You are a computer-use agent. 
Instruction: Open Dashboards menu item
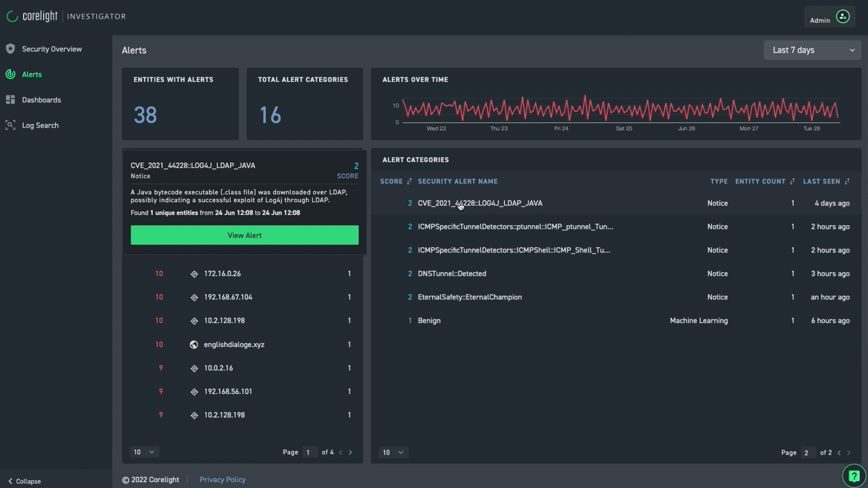(42, 100)
